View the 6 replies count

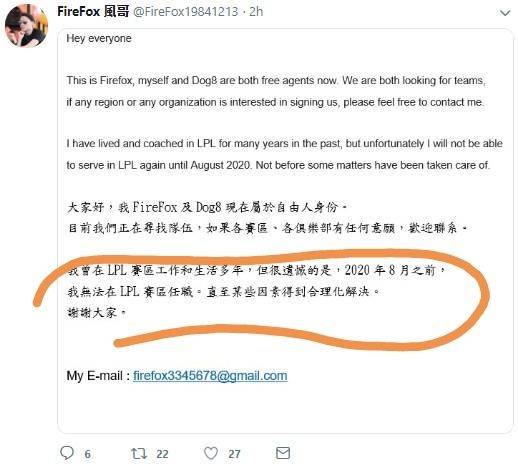click(87, 454)
